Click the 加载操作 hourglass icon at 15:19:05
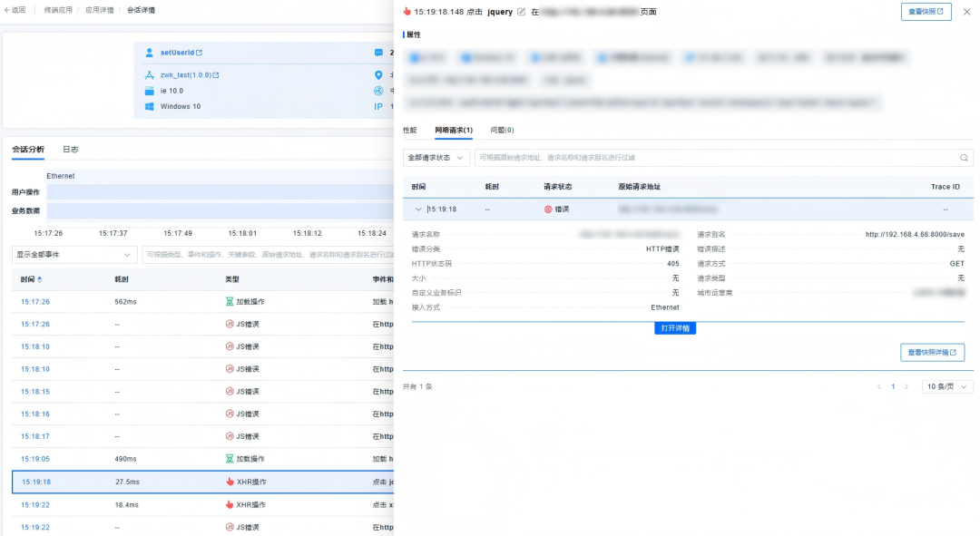980x536 pixels. point(230,459)
